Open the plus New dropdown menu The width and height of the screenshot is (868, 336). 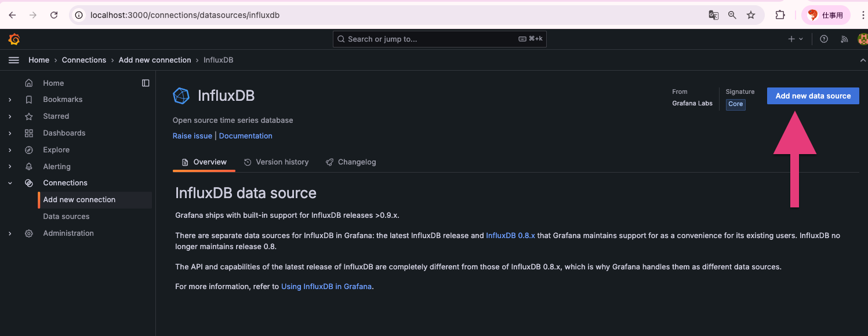(x=795, y=39)
